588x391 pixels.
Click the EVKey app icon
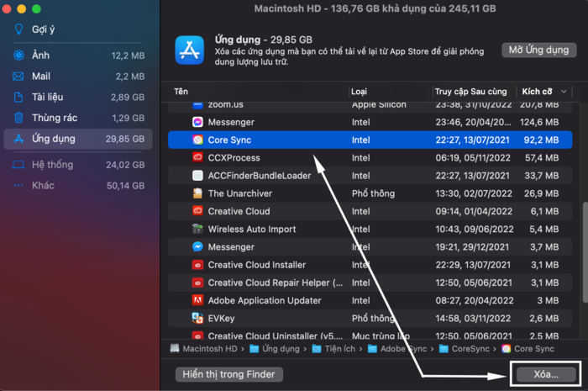pos(197,318)
